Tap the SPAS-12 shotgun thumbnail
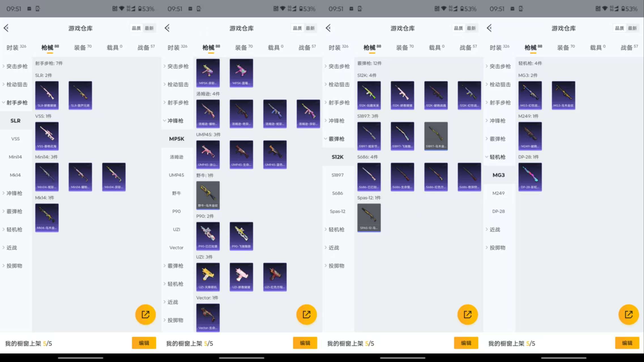The width and height of the screenshot is (644, 362). [369, 218]
